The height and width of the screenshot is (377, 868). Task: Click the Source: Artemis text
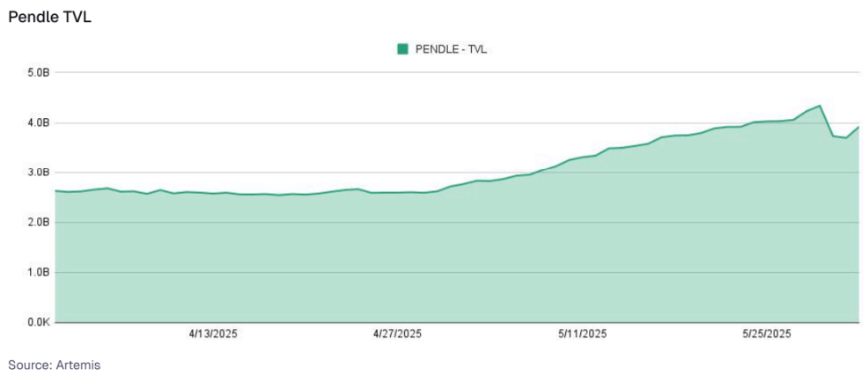click(55, 364)
